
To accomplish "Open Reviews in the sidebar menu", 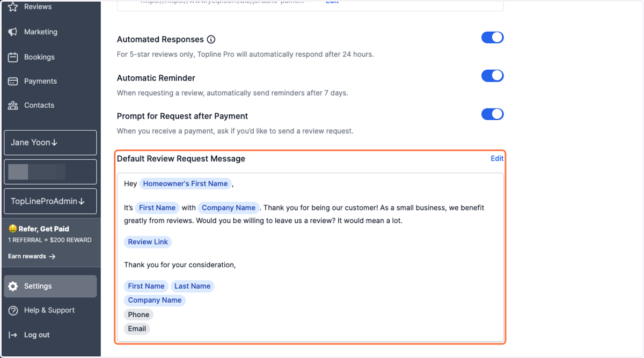I will pyautogui.click(x=38, y=7).
